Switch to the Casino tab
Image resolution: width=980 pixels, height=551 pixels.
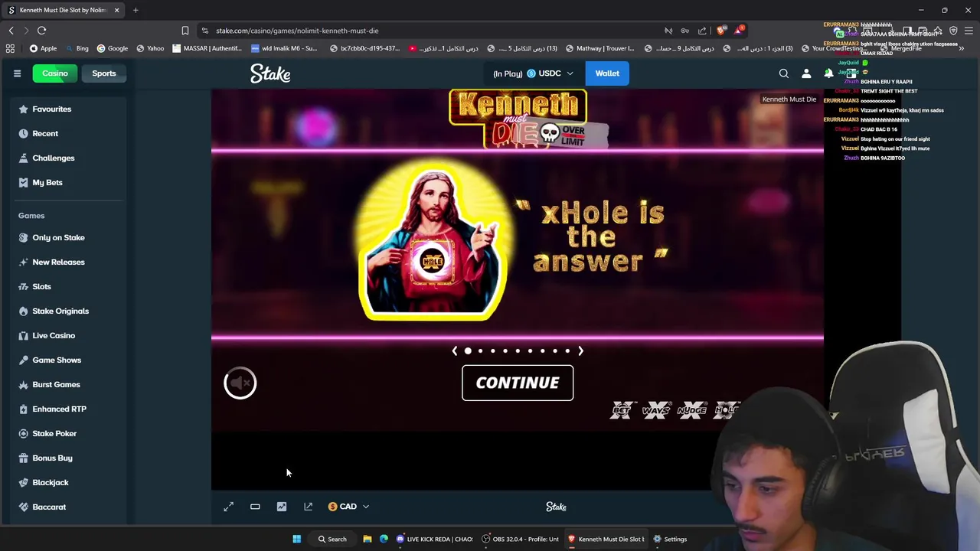coord(55,73)
